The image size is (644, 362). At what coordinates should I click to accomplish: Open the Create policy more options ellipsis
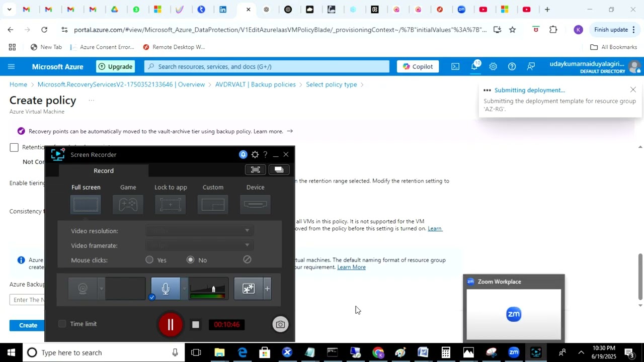(91, 100)
